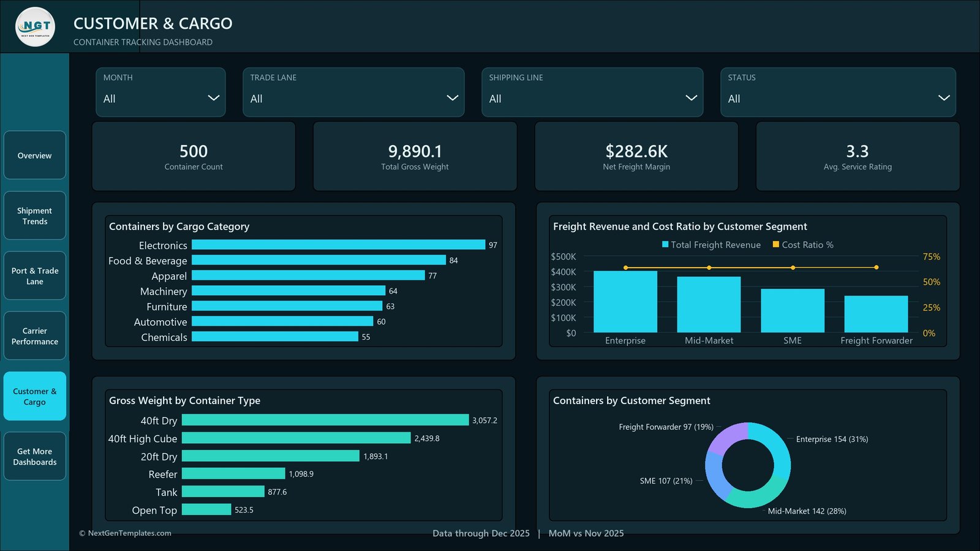Click the NGT logo icon

coord(35,26)
